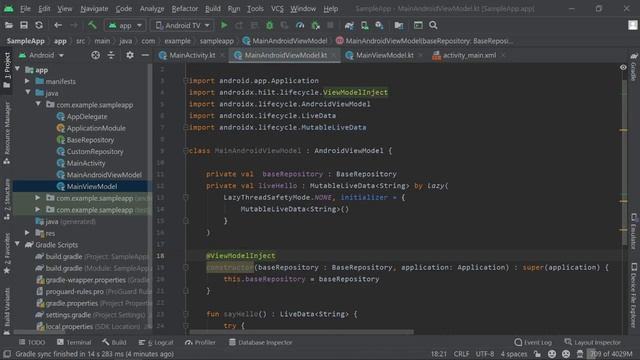Navigate back with the left arrow
This screenshot has height=360, width=640.
pos(58,25)
